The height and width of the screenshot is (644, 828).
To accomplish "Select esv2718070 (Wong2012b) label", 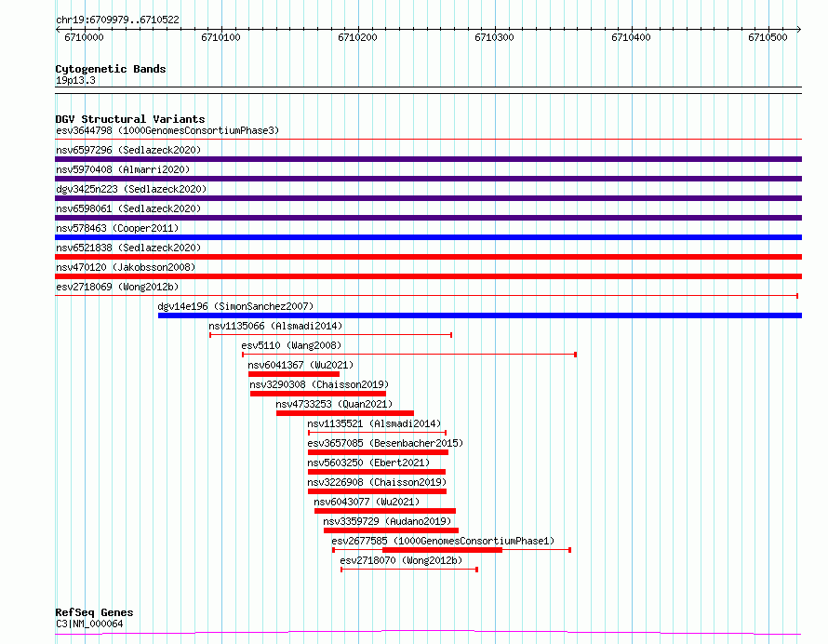I will coord(401,560).
